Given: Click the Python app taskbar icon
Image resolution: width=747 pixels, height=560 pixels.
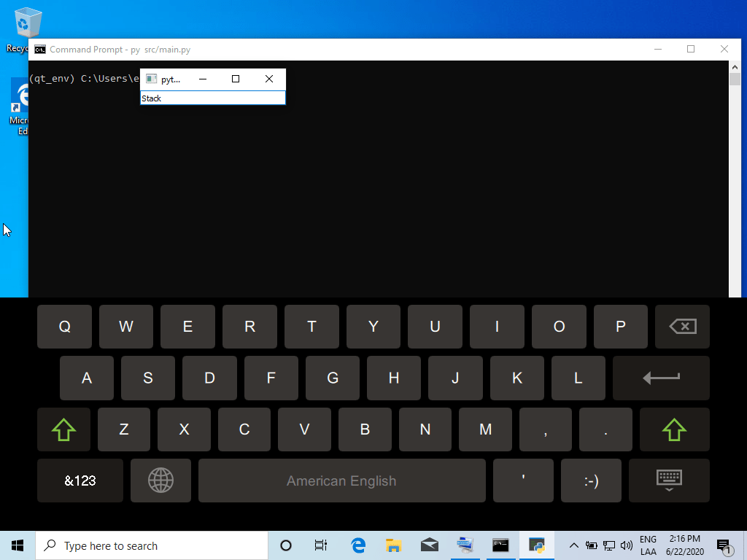Looking at the screenshot, I should click(537, 545).
